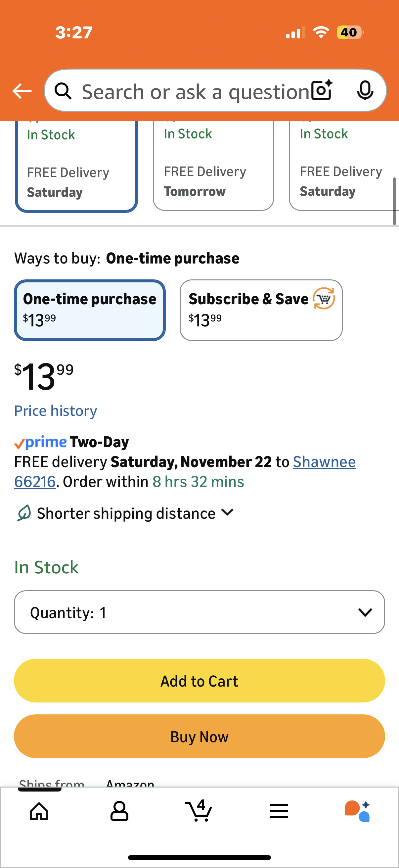
Task: Open the Rufus AI assistant icon
Action: point(357,811)
